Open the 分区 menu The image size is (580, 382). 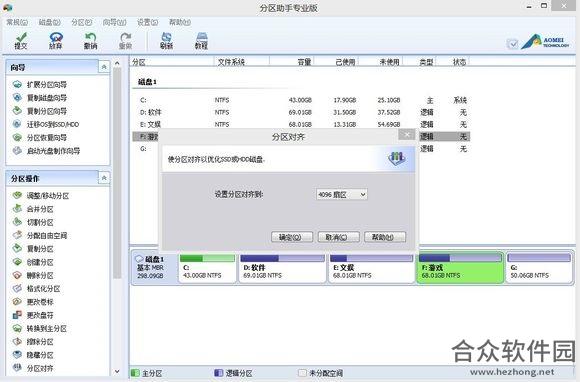82,22
